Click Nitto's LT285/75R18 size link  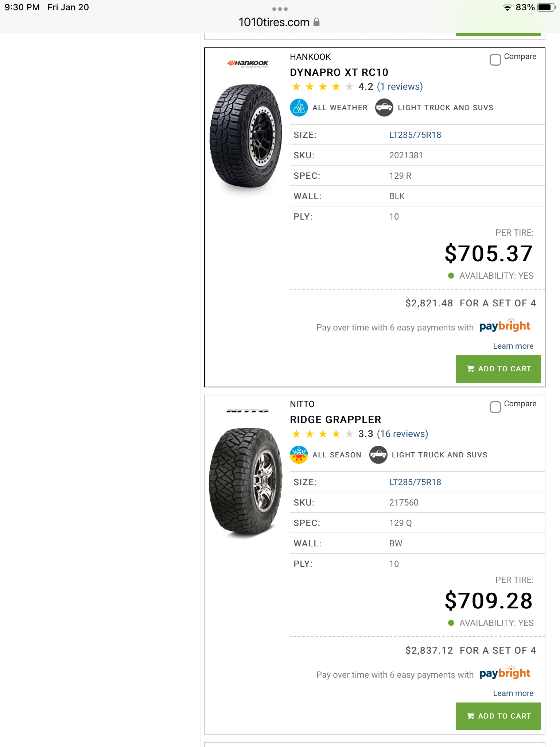tap(415, 482)
